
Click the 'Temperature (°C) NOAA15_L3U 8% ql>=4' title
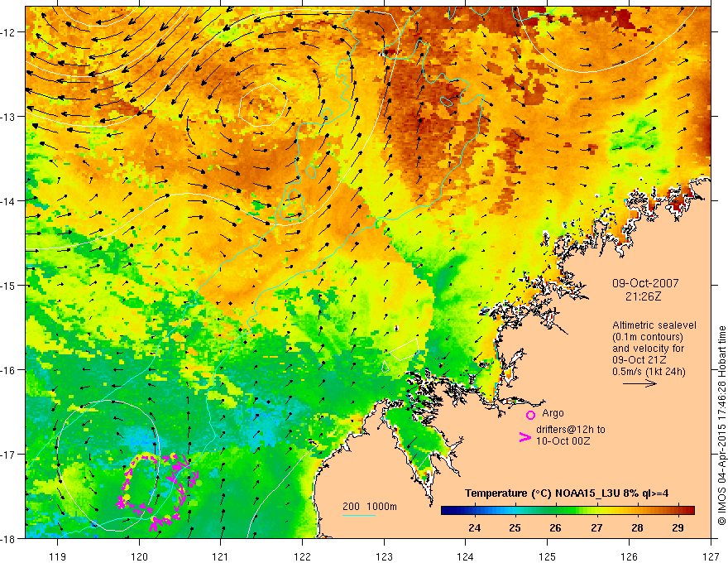click(567, 493)
